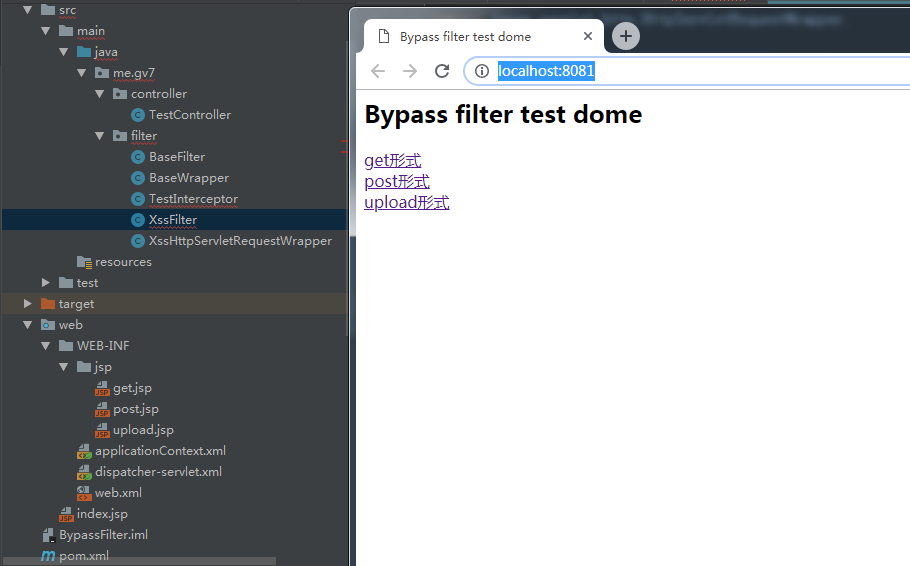Open the post形式 link
Viewport: 910px width, 566px height.
pos(396,181)
